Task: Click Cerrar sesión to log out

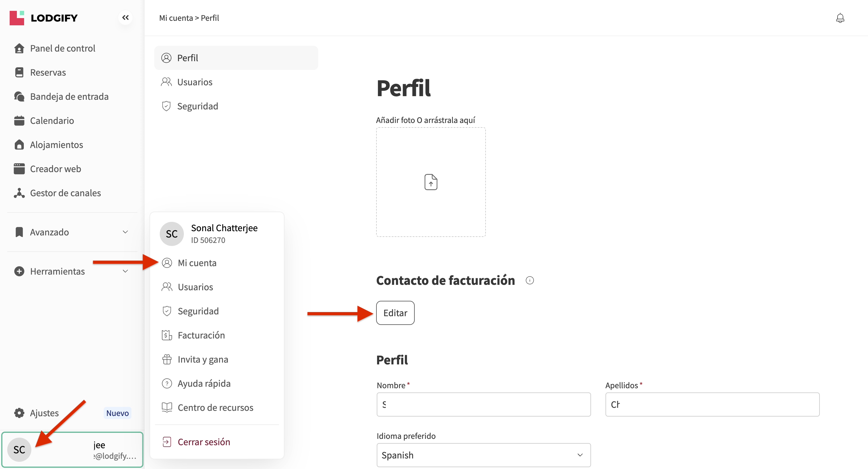Action: (x=203, y=442)
